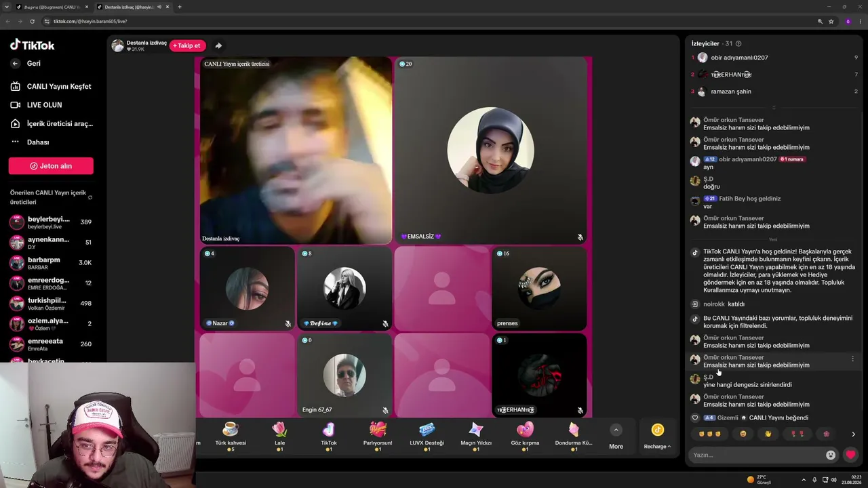Select the Destanla izdivaç browser tab
Image resolution: width=868 pixels, height=488 pixels.
coord(134,7)
